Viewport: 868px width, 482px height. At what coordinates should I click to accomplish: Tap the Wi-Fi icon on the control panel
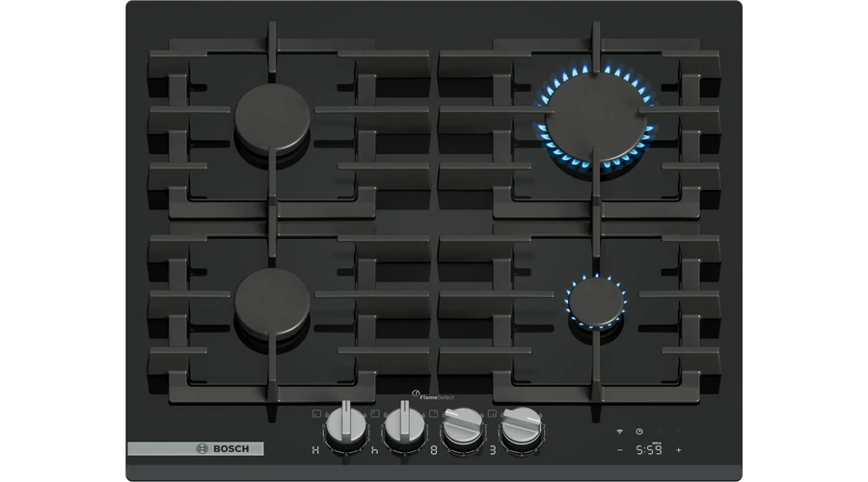619,431
